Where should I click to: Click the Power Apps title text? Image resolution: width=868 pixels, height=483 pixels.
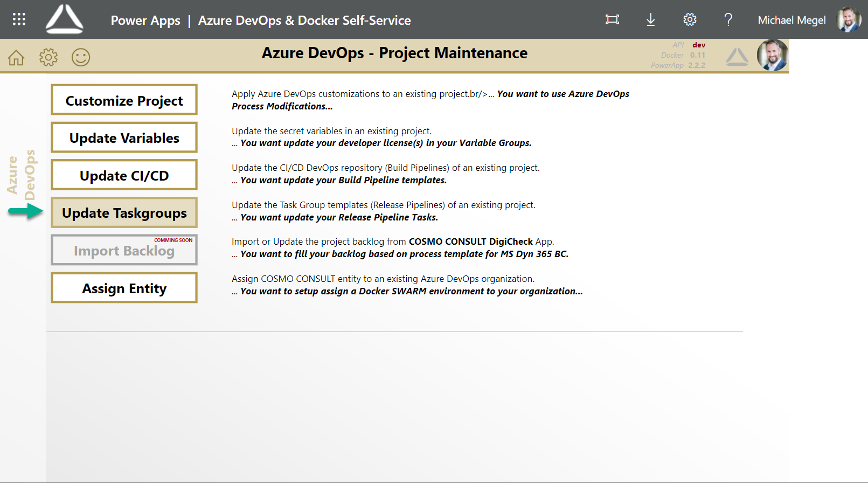145,20
